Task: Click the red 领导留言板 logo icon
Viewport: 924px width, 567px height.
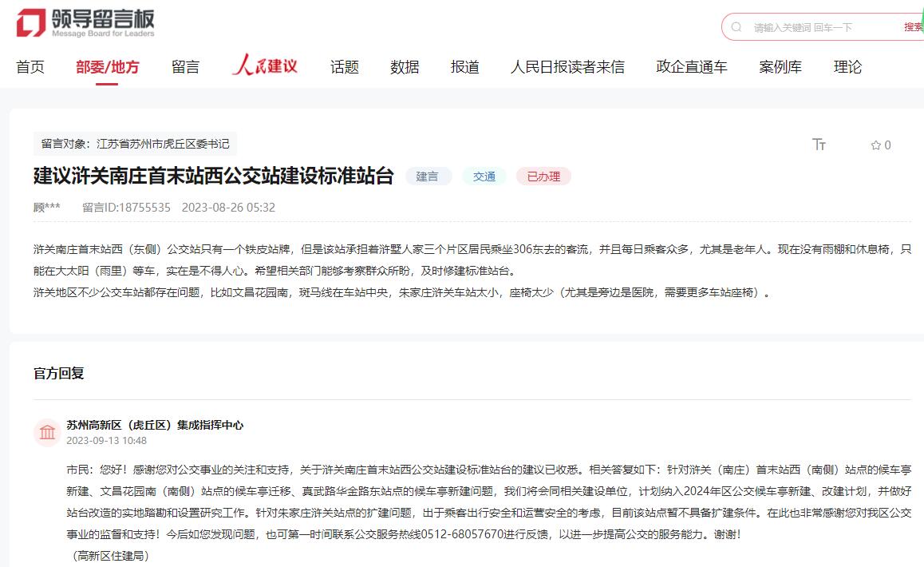Action: 30,22
